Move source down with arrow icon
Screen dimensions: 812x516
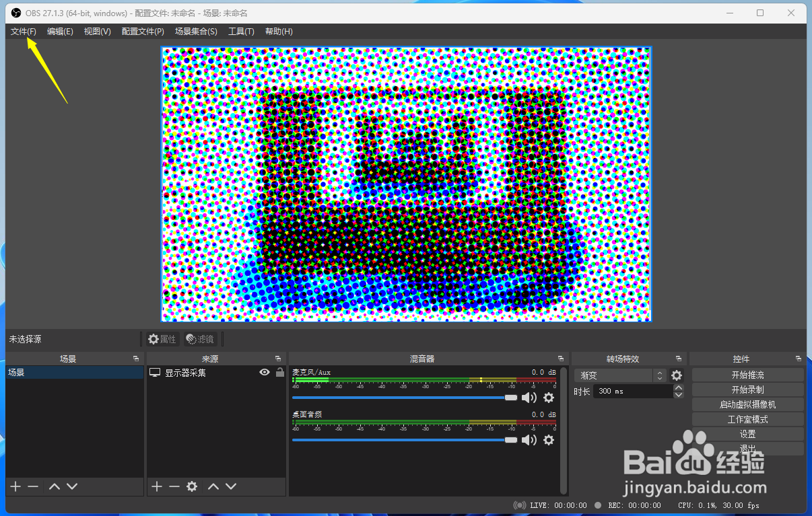pyautogui.click(x=231, y=486)
